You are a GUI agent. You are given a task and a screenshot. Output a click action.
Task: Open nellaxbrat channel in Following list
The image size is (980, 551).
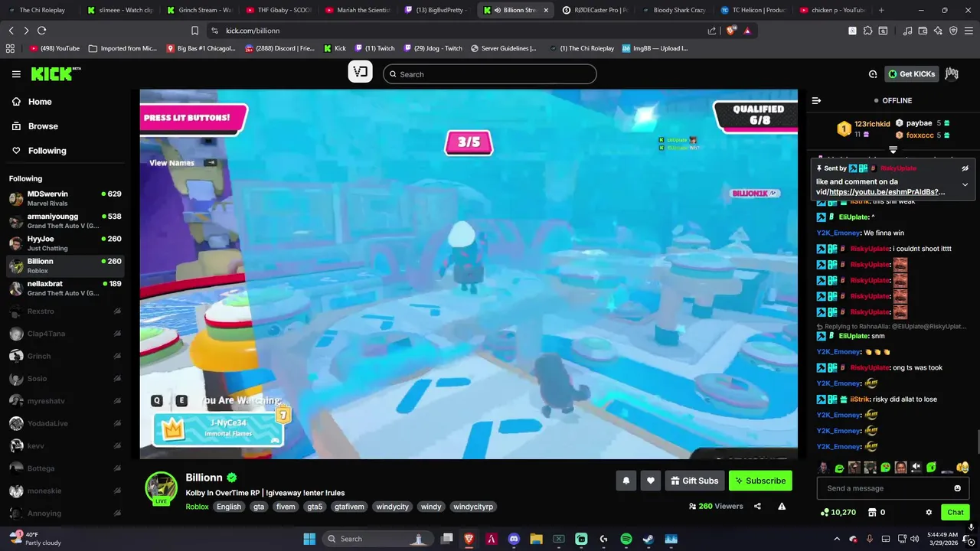[x=65, y=288]
